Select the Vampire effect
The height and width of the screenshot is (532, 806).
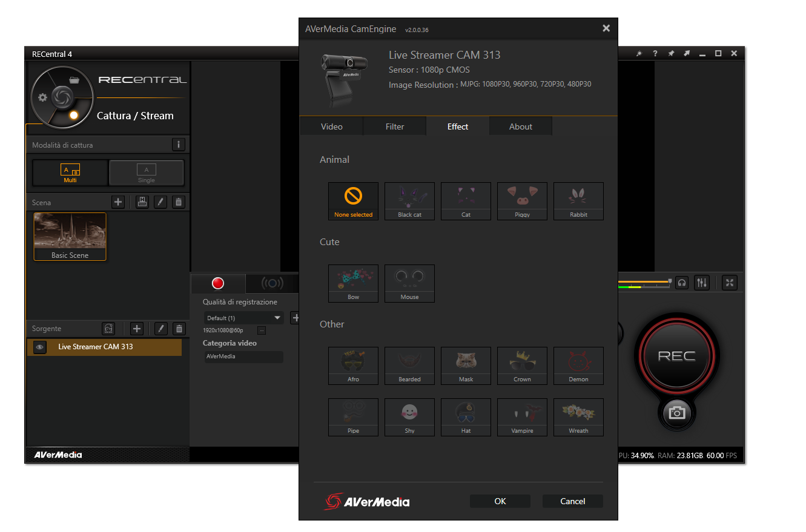pyautogui.click(x=522, y=417)
